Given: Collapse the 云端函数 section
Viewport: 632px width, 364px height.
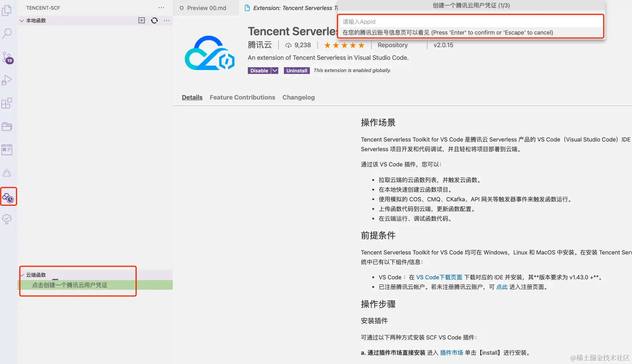Looking at the screenshot, I should (22, 275).
